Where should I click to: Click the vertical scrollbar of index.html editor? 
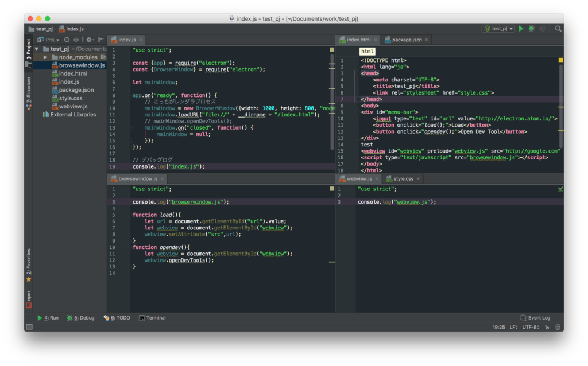(561, 107)
